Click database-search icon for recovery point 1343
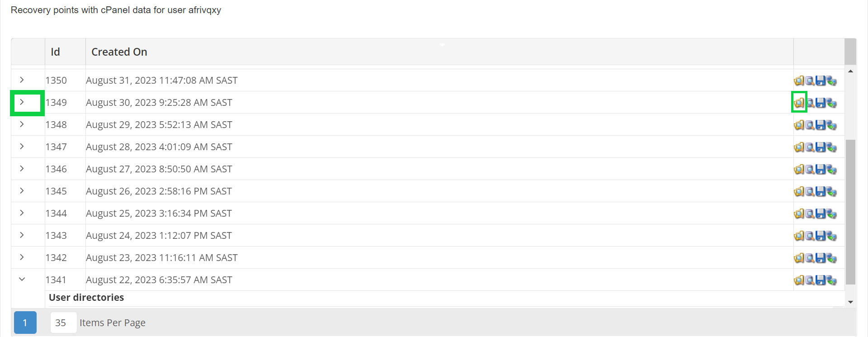868x337 pixels. (x=810, y=236)
